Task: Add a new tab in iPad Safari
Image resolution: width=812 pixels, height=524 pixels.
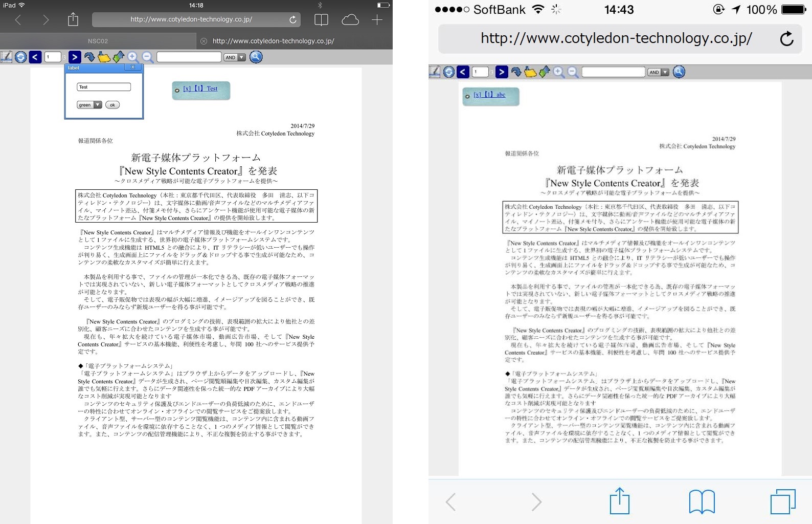Action: coord(377,20)
